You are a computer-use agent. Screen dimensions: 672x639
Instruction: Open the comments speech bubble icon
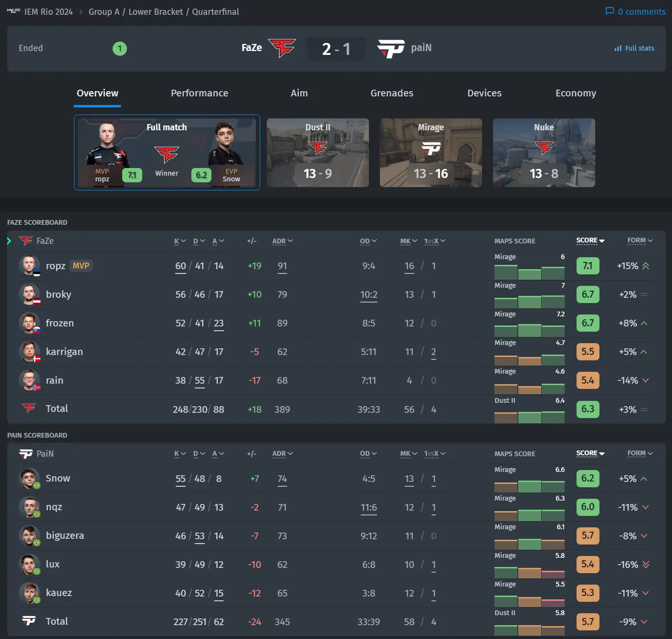click(609, 11)
